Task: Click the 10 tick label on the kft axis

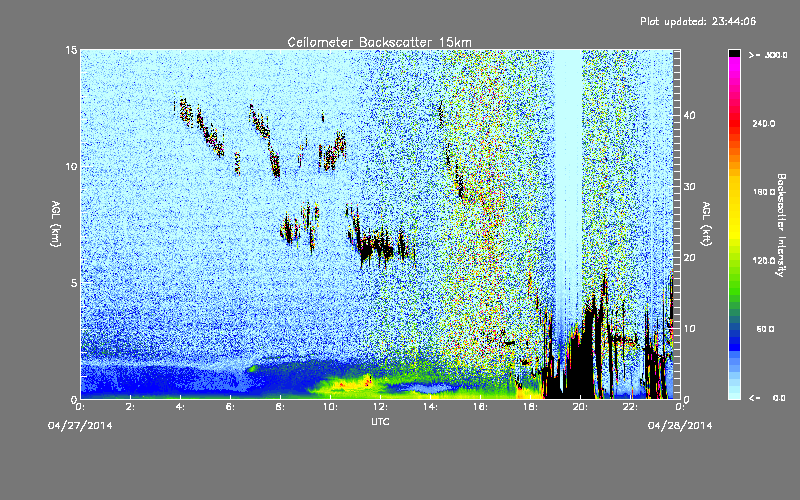Action: (x=689, y=328)
